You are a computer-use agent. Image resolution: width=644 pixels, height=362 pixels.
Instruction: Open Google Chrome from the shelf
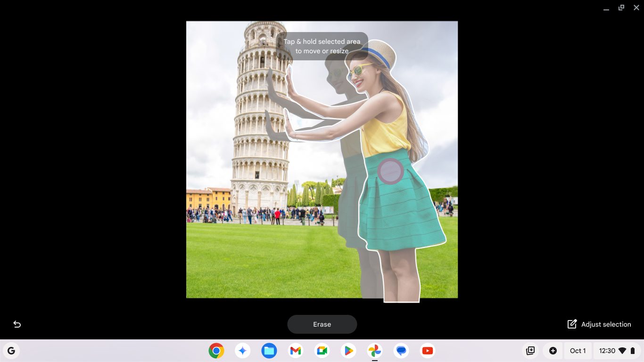pos(216,351)
